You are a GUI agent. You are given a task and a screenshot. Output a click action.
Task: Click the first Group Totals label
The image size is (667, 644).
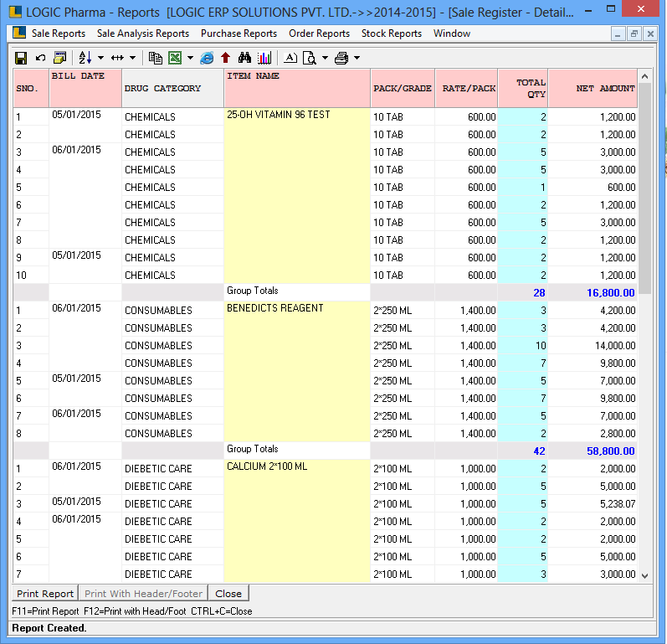click(x=252, y=291)
